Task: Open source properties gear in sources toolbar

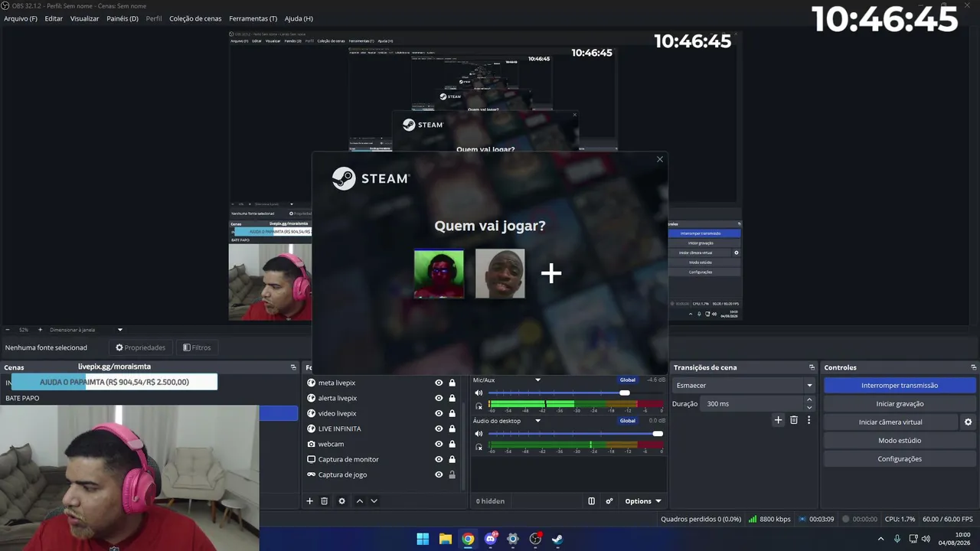Action: (x=341, y=501)
